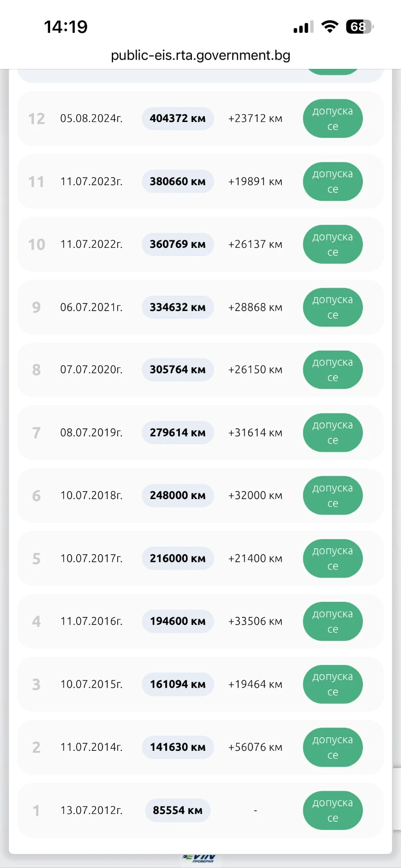Click the 'допуска се' badge for 06.07.2021
The height and width of the screenshot is (868, 401).
click(333, 307)
